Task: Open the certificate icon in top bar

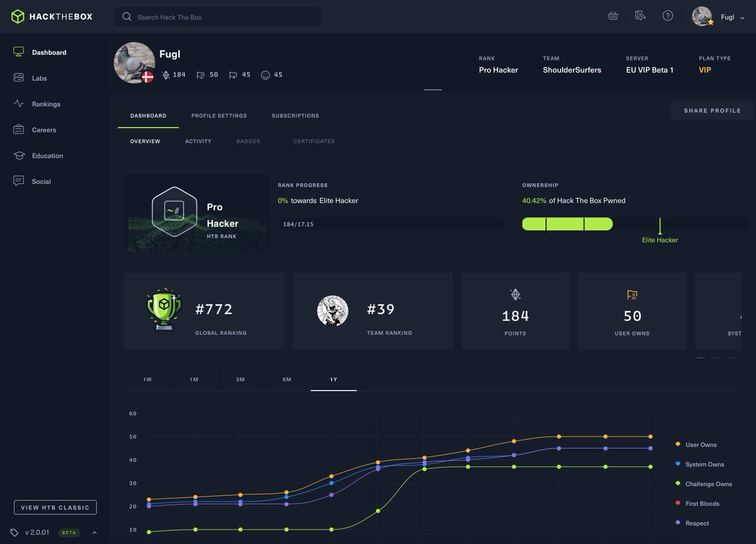Action: (640, 16)
